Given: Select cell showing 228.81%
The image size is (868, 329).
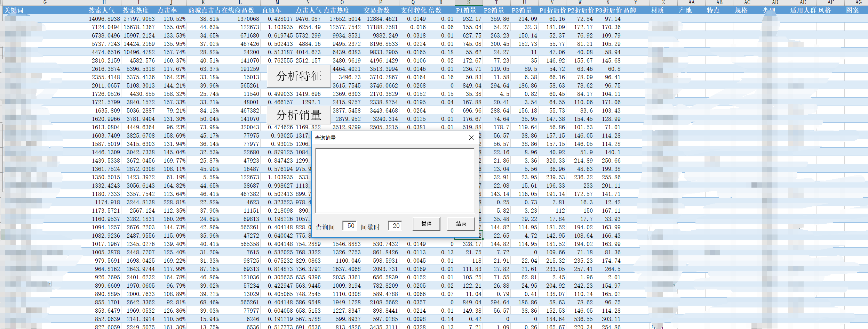Looking at the screenshot, I should pyautogui.click(x=171, y=202).
